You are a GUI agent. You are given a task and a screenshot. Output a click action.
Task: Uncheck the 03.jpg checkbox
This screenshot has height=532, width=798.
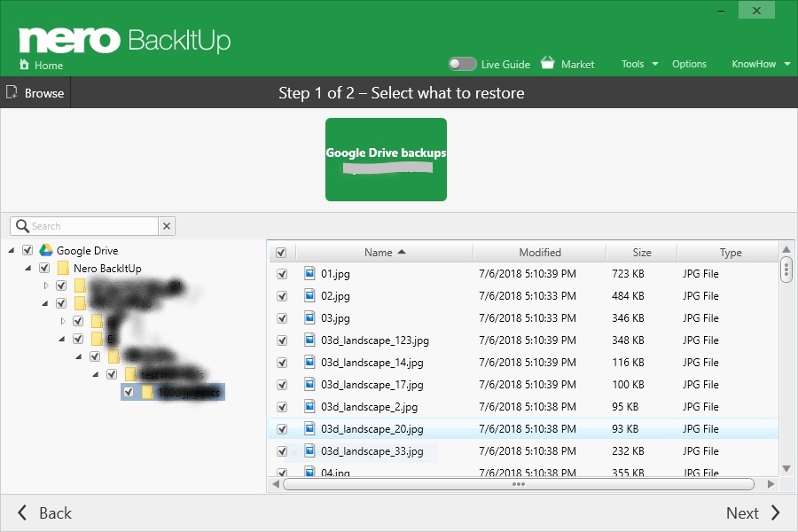[x=282, y=318]
